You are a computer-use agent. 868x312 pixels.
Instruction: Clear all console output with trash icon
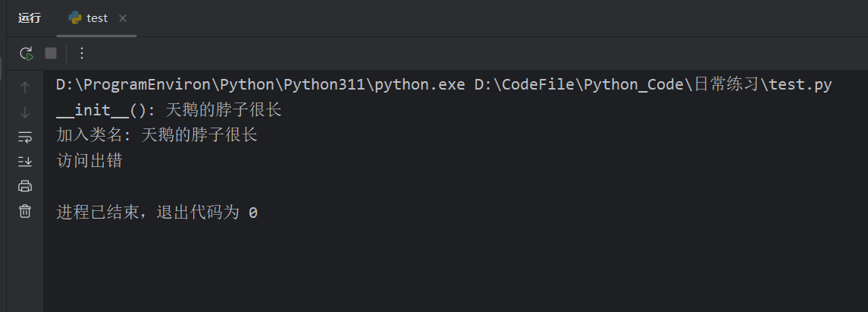coord(25,211)
